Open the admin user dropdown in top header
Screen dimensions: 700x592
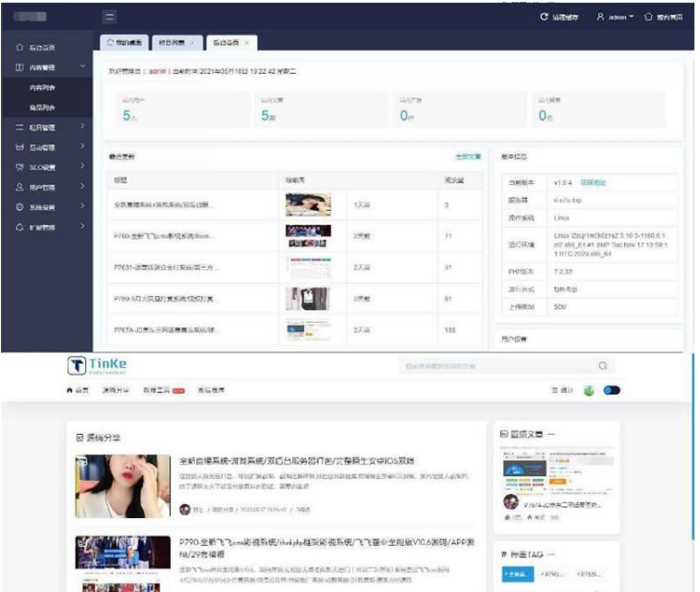click(x=615, y=17)
